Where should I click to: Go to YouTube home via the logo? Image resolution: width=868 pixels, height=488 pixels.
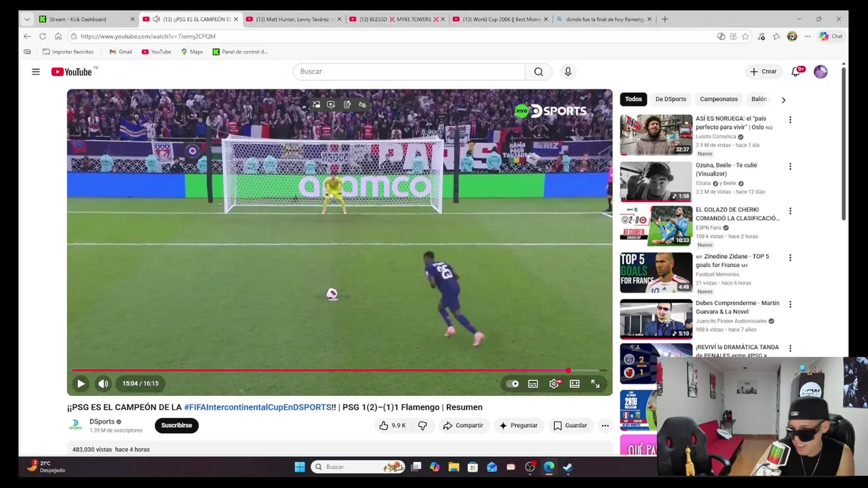[72, 72]
